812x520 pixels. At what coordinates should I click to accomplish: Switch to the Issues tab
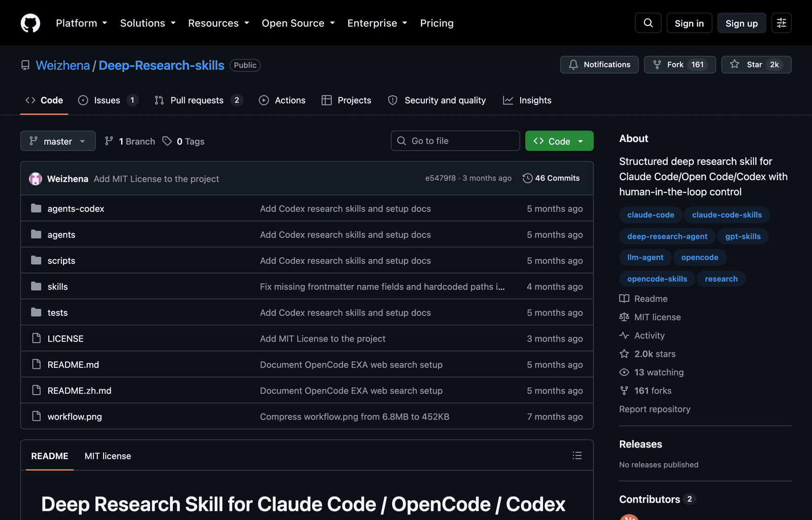(108, 100)
